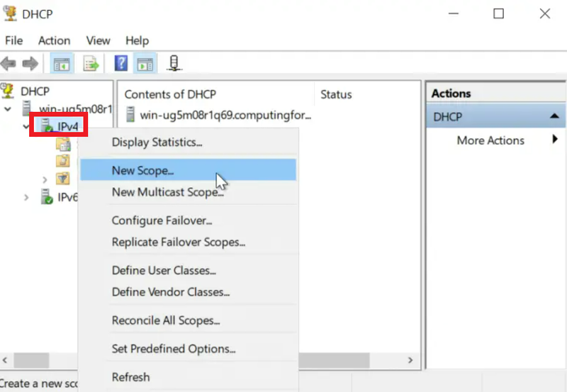Image resolution: width=567 pixels, height=392 pixels.
Task: Click the tree pane scroll left arrow
Action: [5, 360]
